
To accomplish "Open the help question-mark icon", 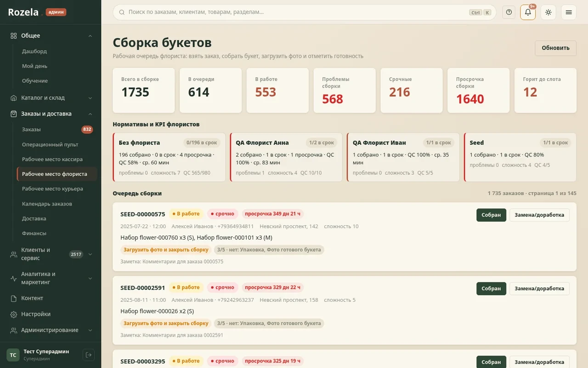I will [x=509, y=12].
